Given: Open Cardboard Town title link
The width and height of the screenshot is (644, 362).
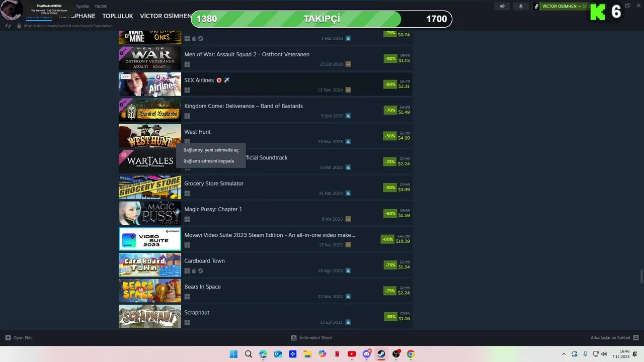Looking at the screenshot, I should click(204, 261).
